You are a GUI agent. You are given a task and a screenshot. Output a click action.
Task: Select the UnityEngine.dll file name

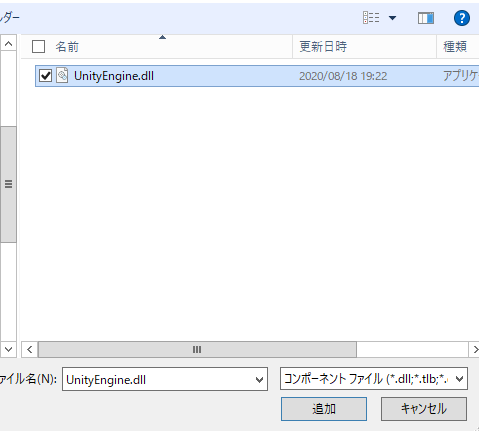114,76
